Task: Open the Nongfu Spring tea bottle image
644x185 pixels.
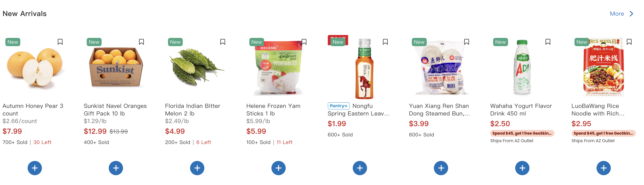Action: pos(364,69)
